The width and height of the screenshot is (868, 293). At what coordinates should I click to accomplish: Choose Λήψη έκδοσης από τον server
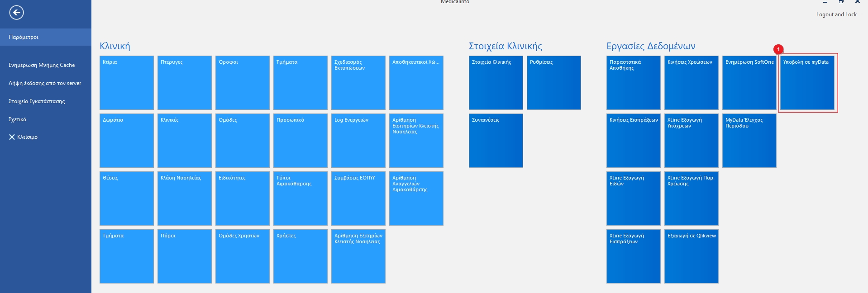(x=45, y=83)
